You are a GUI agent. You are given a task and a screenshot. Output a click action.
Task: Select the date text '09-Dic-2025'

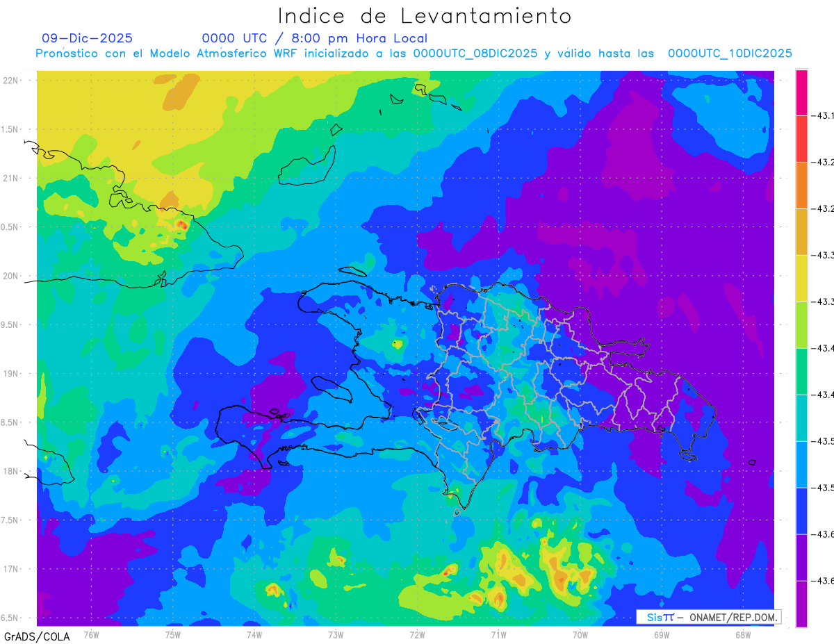87,38
